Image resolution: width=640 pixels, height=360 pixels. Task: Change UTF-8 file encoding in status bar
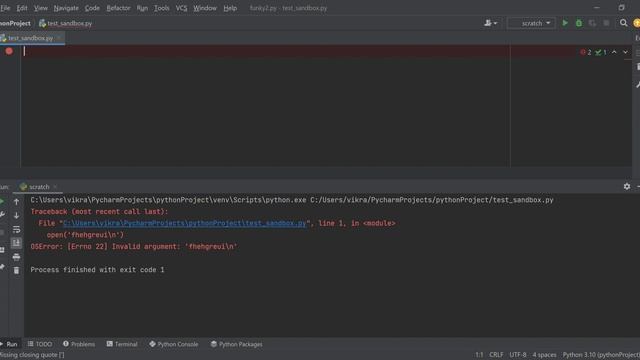[x=518, y=355]
